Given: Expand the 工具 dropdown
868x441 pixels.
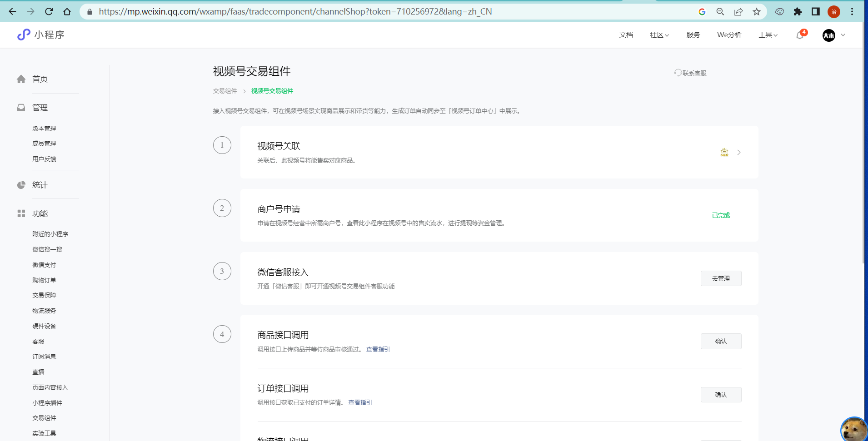Looking at the screenshot, I should pos(768,35).
